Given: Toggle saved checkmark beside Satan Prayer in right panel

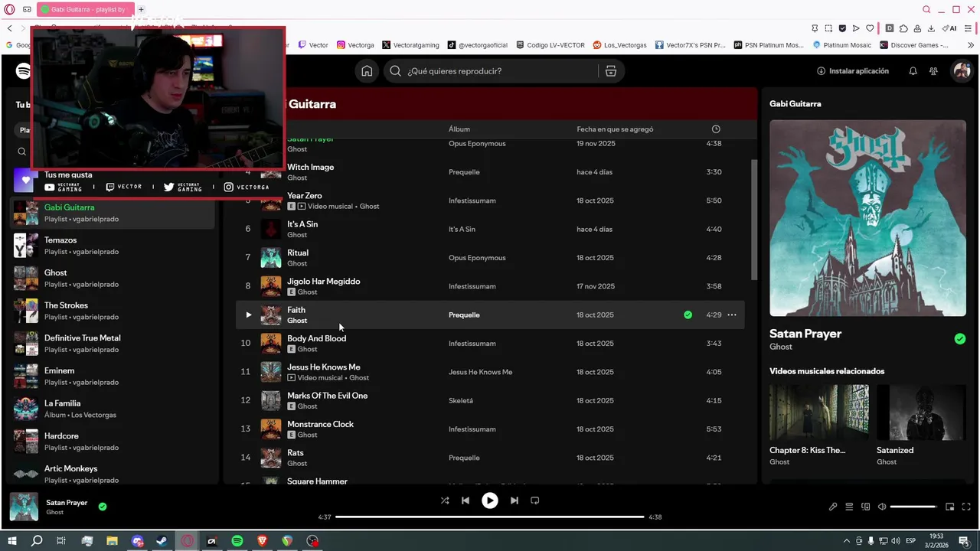Looking at the screenshot, I should 960,339.
